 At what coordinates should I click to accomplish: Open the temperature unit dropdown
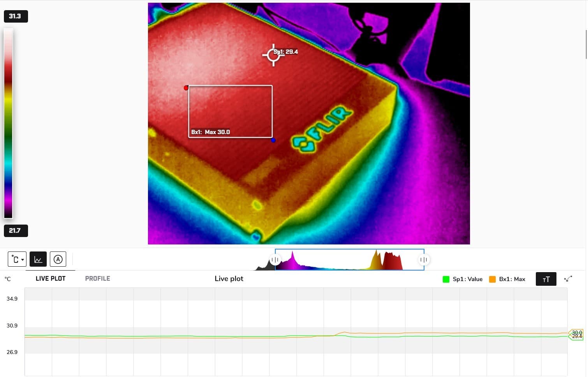click(17, 259)
